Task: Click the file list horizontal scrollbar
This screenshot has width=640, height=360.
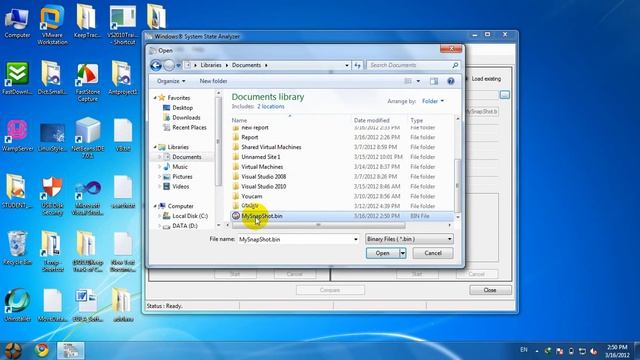Action: click(318, 225)
